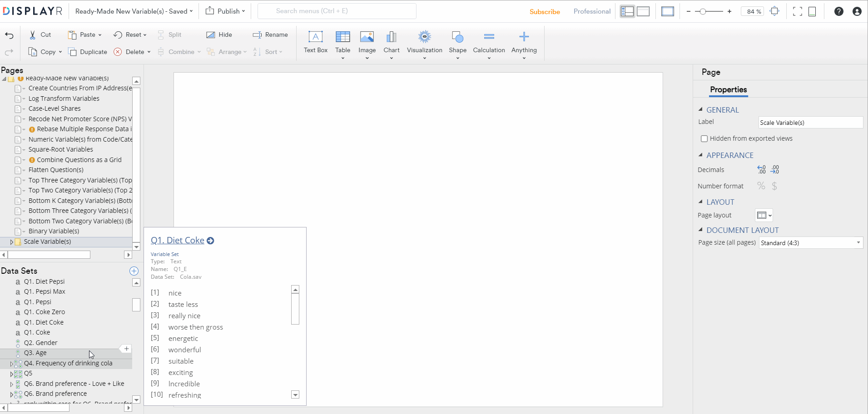Click the Data Sets vertical scrollbar thumb
Viewport: 868px width, 414px height.
pos(136,305)
